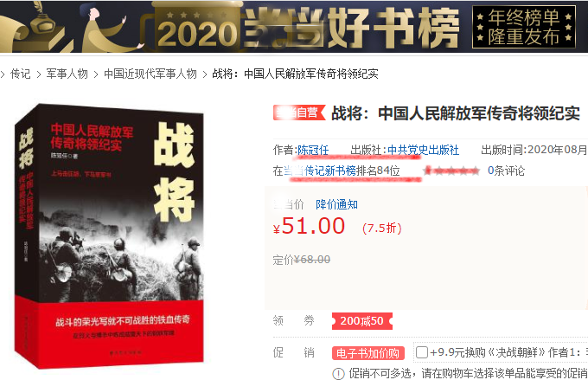The height and width of the screenshot is (380, 588).
Task: Open publisher 中共党史出版社 link
Action: pos(423,151)
